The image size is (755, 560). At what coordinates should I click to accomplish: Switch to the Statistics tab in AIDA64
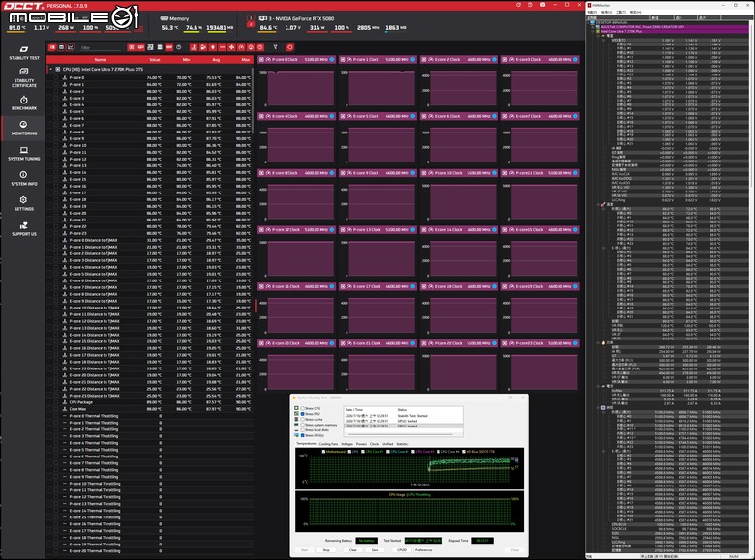(x=402, y=444)
